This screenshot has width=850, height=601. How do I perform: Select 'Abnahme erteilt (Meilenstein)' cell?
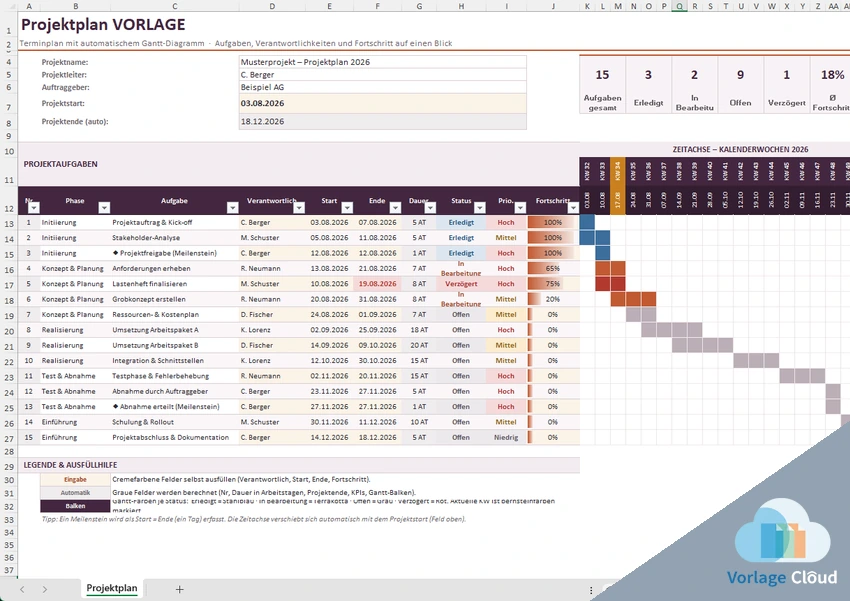click(175, 406)
